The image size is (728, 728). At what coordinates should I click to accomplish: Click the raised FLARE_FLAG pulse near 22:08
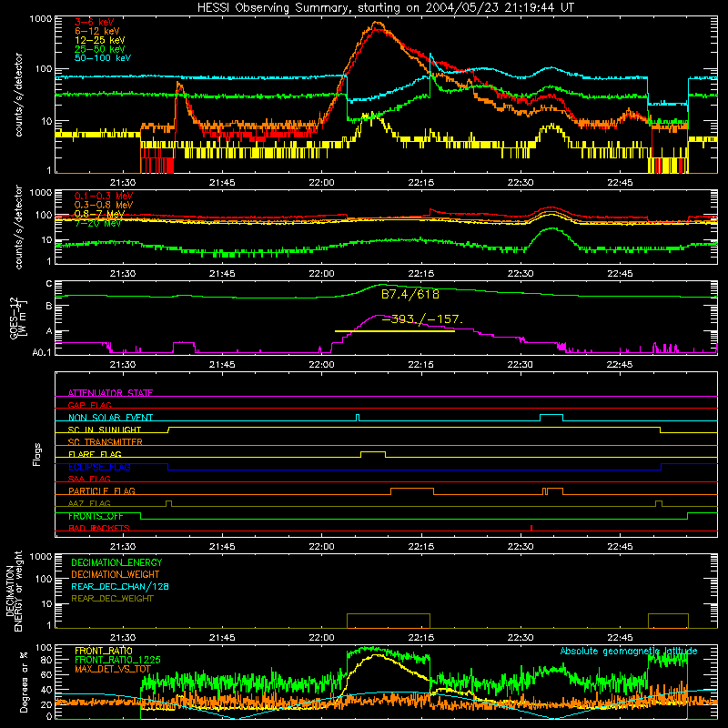pos(373,454)
